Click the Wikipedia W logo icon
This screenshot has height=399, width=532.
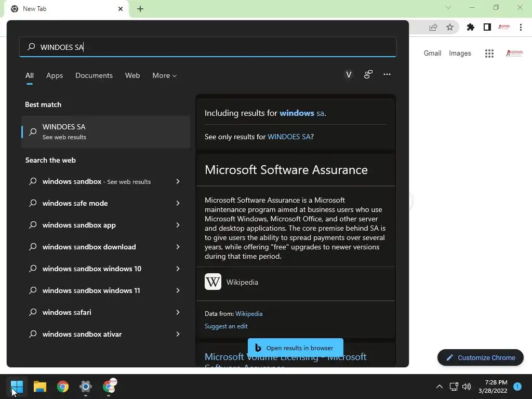212,282
